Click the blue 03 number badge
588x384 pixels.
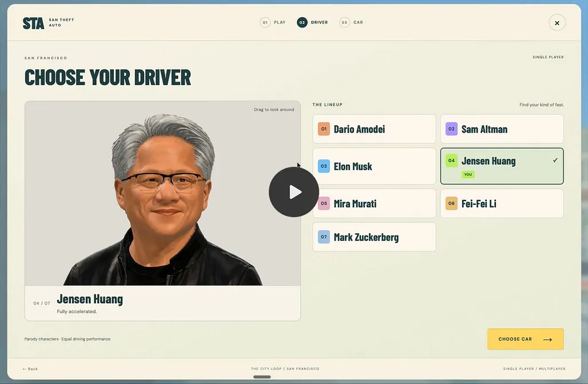[x=324, y=166]
